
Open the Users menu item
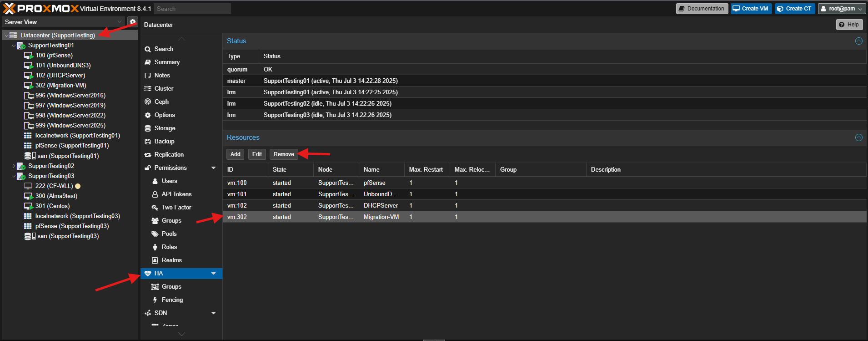(x=182, y=181)
